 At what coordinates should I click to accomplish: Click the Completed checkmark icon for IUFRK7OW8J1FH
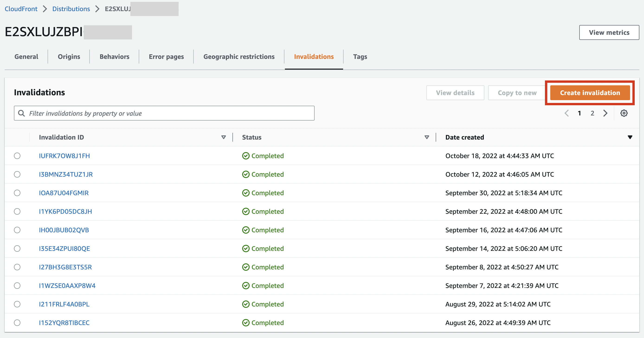click(x=246, y=156)
